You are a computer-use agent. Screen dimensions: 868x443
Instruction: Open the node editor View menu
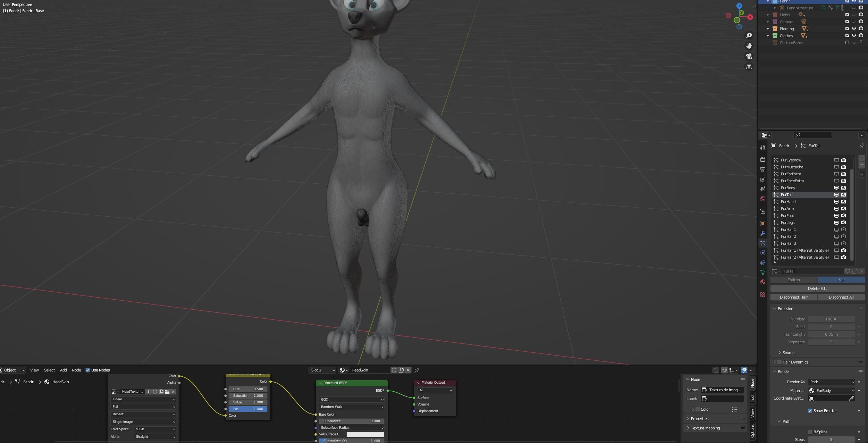pyautogui.click(x=34, y=370)
